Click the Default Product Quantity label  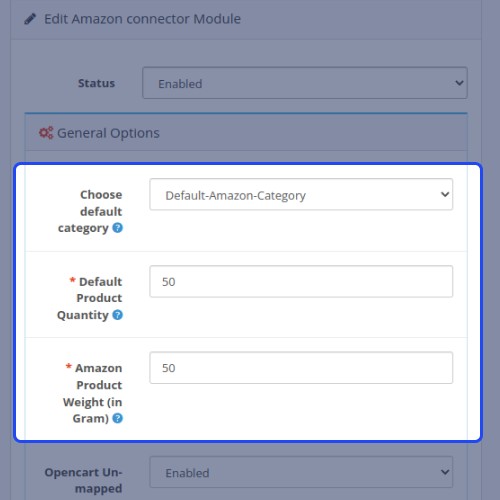pos(89,298)
